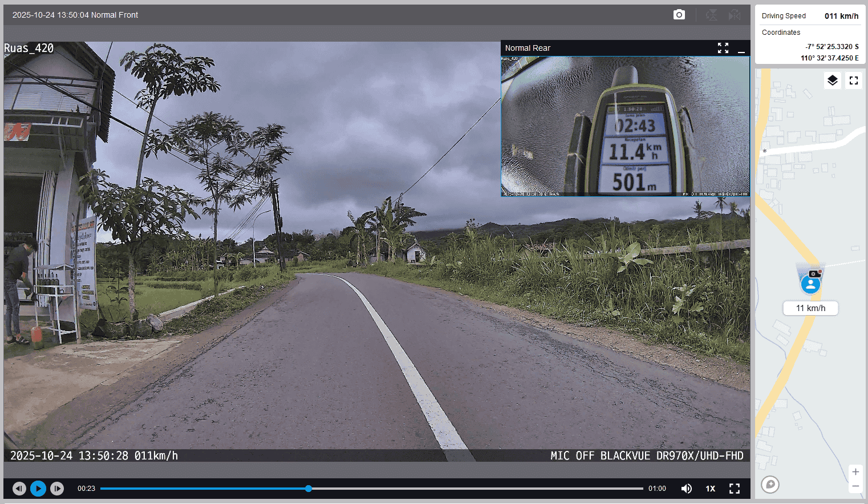This screenshot has width=868, height=504.
Task: Zoom out on the map
Action: (x=855, y=486)
